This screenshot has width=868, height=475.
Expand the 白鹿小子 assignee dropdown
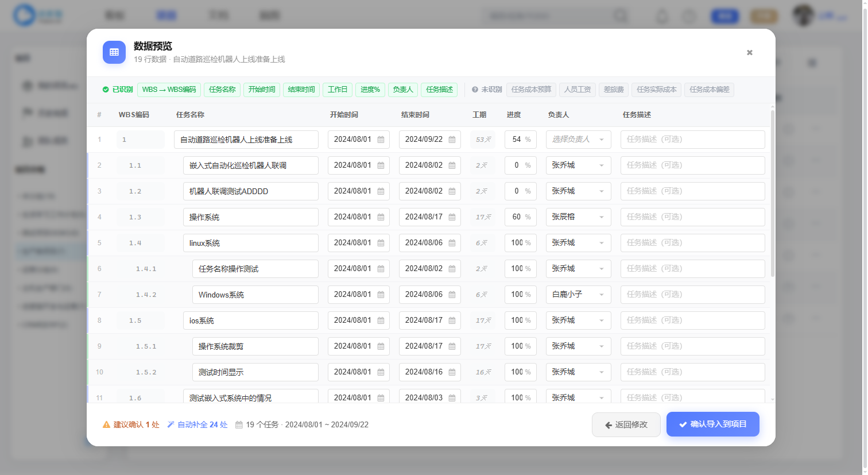coord(578,295)
